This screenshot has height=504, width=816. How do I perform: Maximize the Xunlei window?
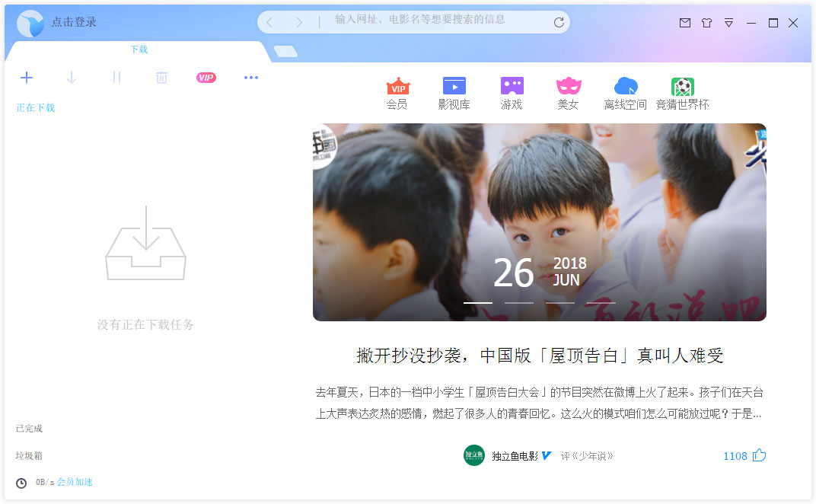click(773, 23)
